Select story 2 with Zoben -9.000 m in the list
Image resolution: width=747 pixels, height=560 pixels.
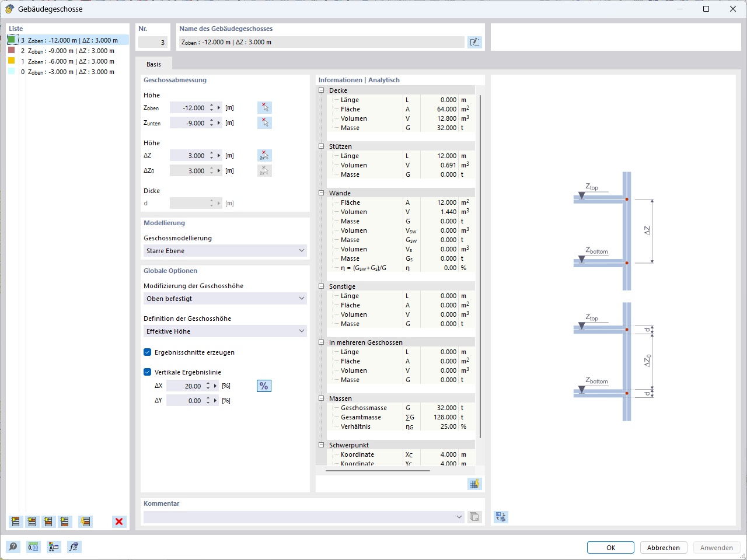pos(68,51)
